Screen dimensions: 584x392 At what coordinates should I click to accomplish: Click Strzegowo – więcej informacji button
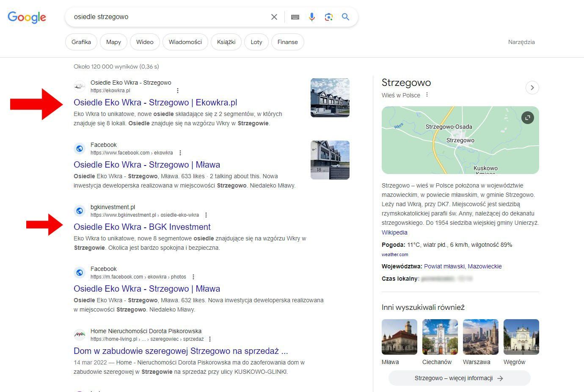coord(459,378)
